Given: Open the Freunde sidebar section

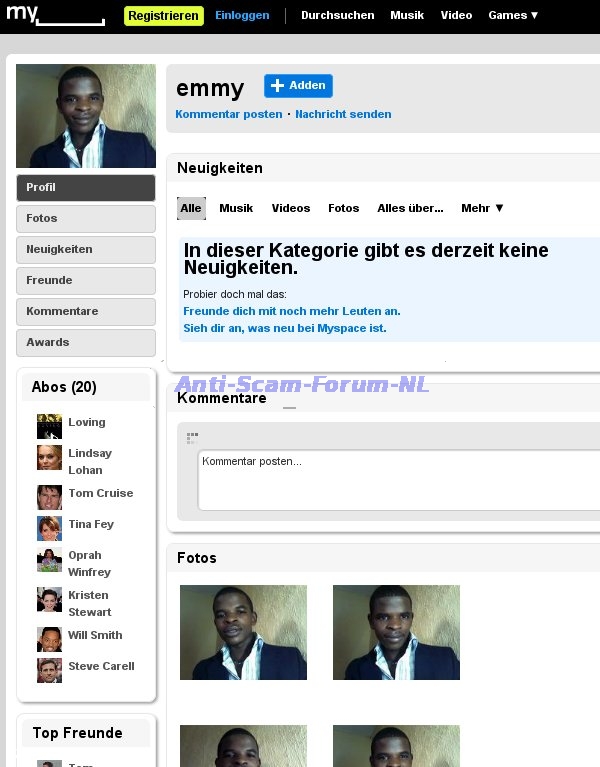Looking at the screenshot, I should point(86,281).
